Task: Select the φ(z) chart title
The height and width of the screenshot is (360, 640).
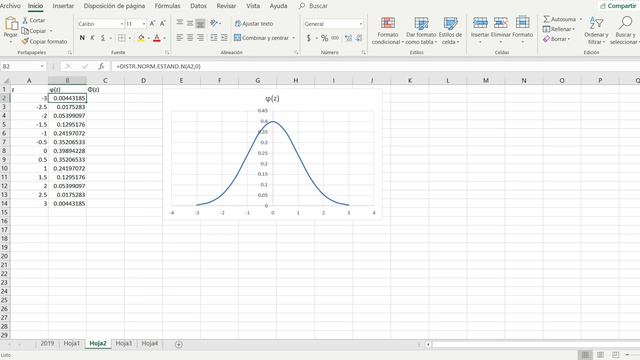Action: (272, 98)
